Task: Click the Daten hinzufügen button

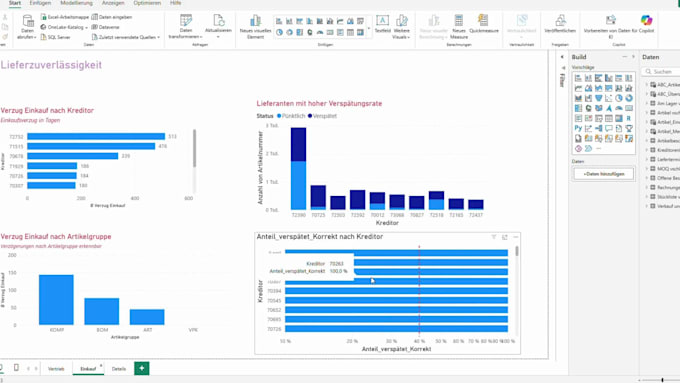Action: (x=604, y=174)
